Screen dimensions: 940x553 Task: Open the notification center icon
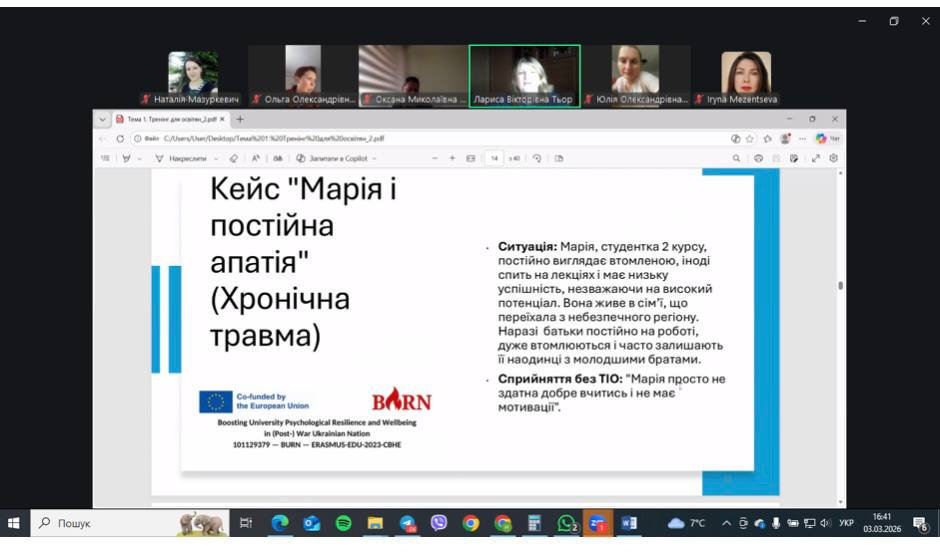point(921,524)
